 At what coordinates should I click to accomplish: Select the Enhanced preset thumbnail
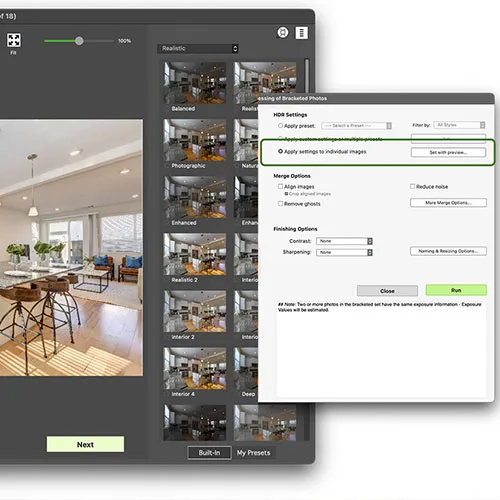195,197
